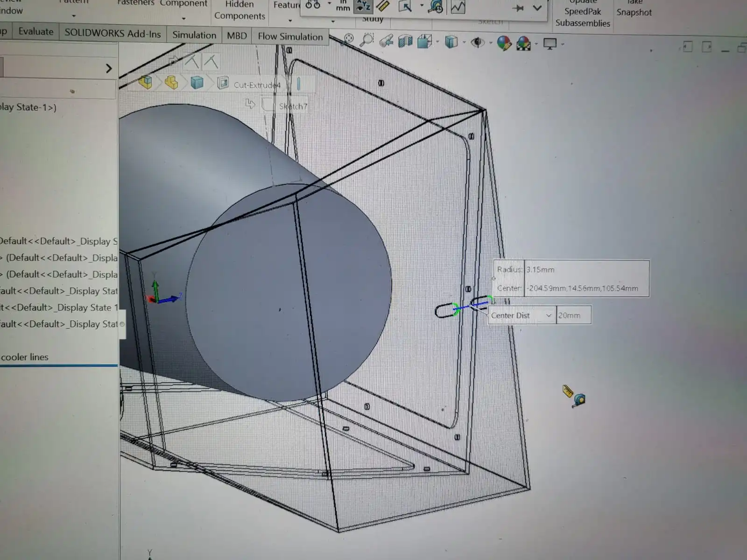Open measurement history clock icon

click(x=436, y=7)
